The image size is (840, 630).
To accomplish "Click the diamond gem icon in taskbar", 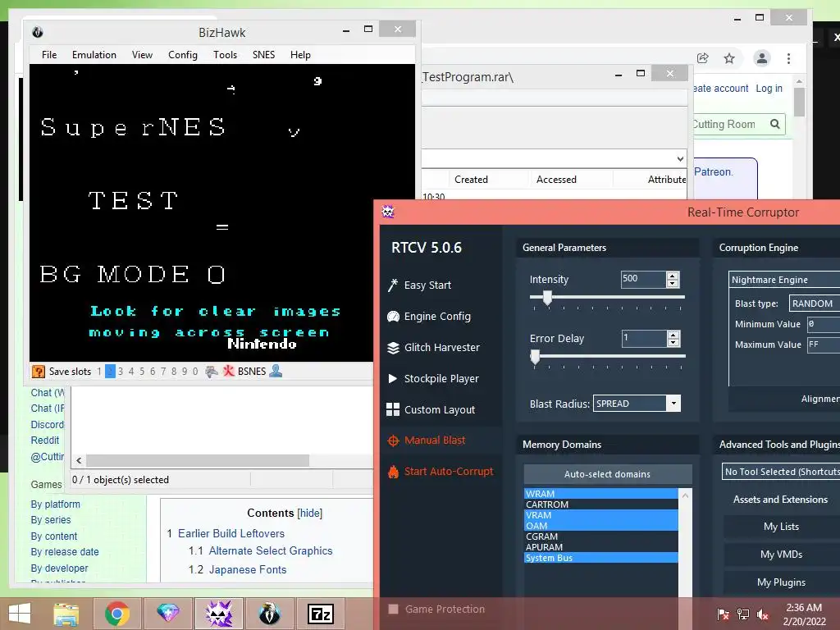I will pos(167,614).
